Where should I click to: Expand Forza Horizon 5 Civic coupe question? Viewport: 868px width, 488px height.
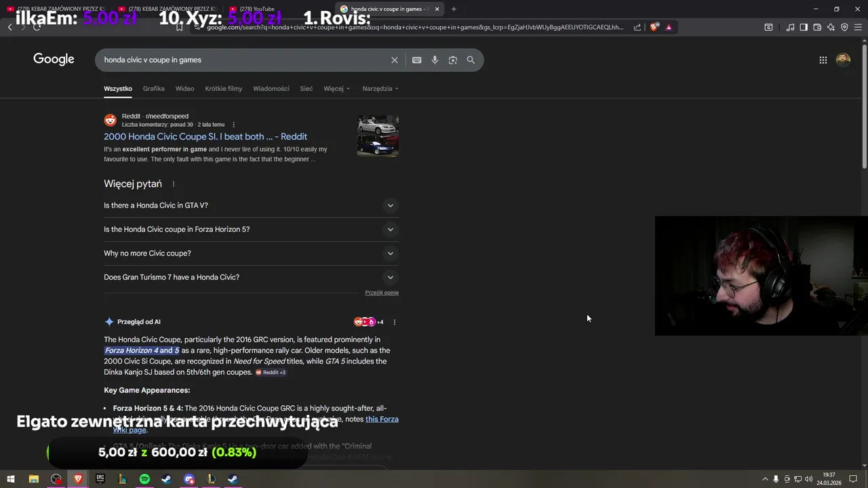[x=251, y=229]
